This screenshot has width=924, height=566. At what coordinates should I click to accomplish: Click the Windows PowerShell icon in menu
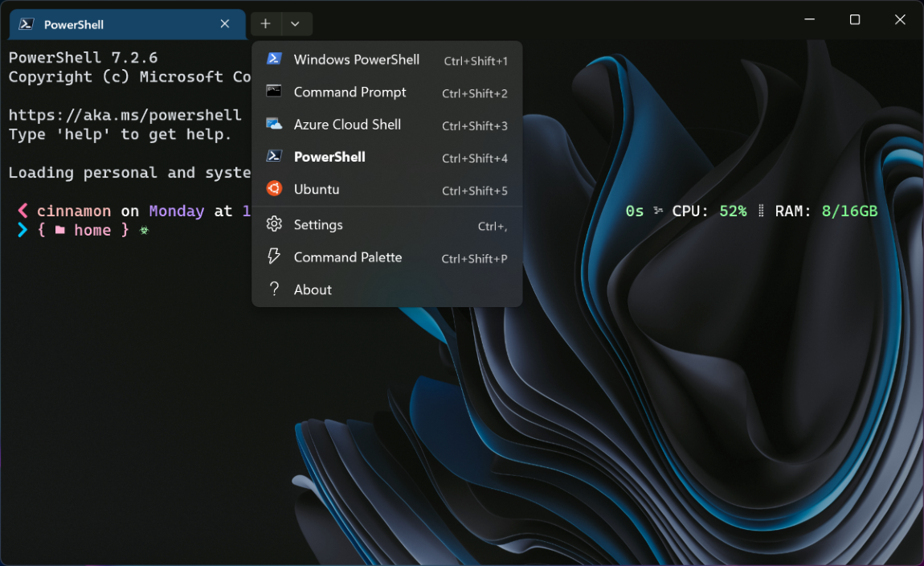(274, 59)
